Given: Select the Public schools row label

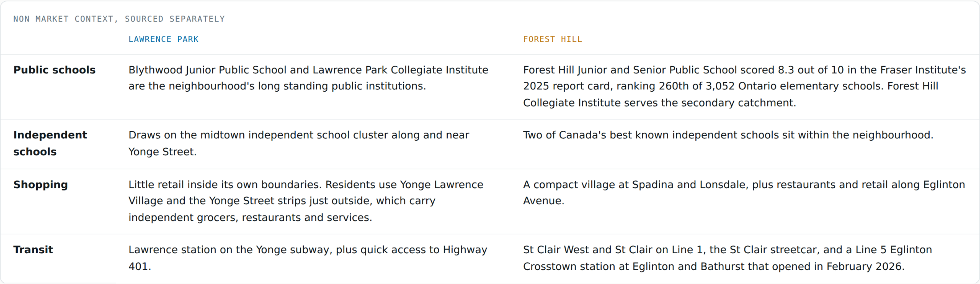Looking at the screenshot, I should 54,70.
